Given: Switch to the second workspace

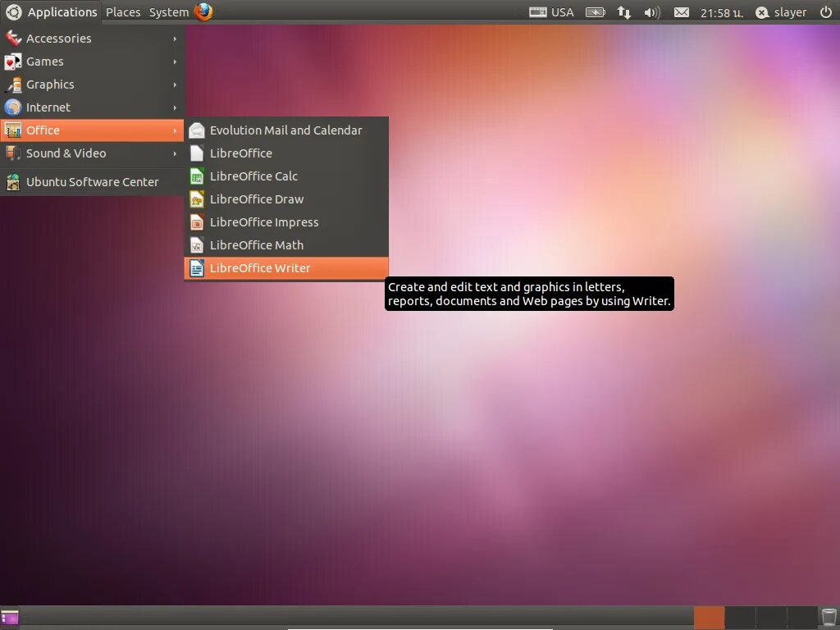Looking at the screenshot, I should 740,617.
